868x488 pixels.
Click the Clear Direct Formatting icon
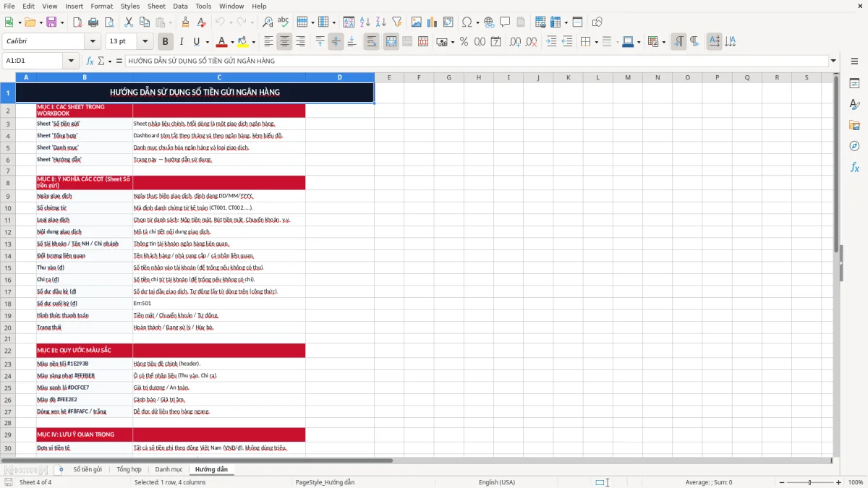coord(202,22)
